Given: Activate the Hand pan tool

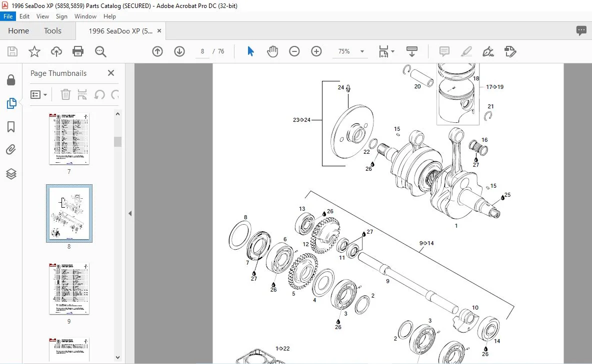Looking at the screenshot, I should click(x=272, y=51).
